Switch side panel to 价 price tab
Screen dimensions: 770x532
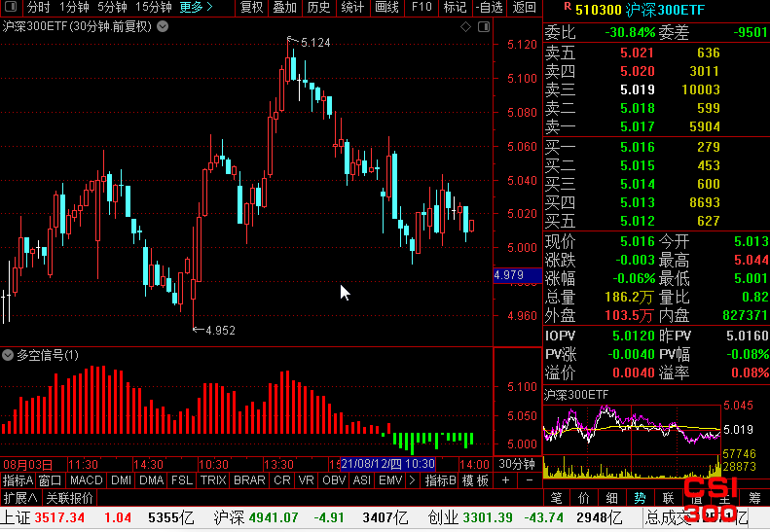(x=584, y=498)
